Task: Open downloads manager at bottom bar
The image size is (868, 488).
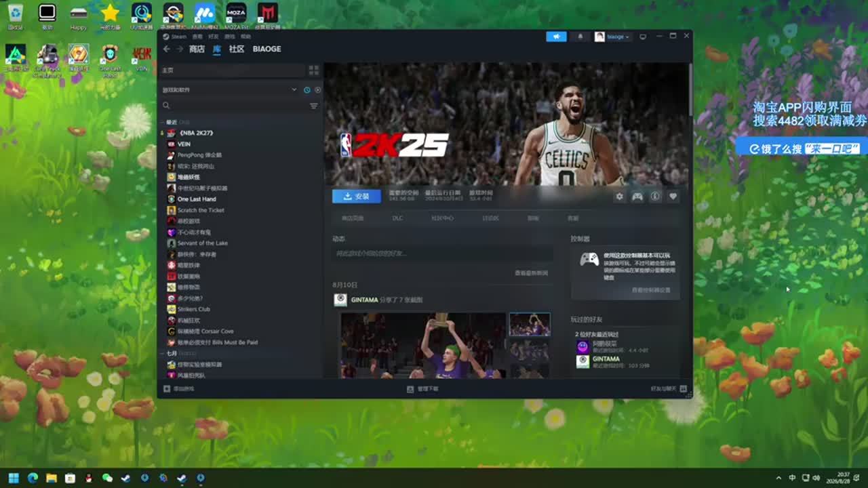Action: 422,389
